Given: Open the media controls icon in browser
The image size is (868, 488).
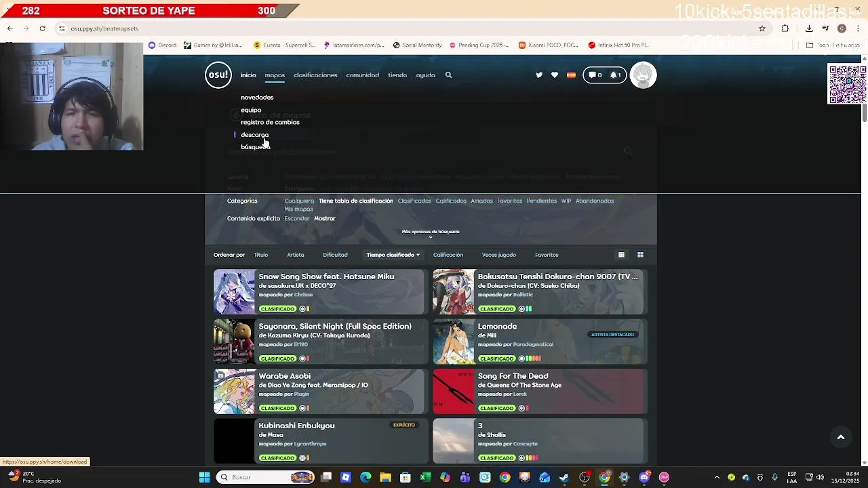Looking at the screenshot, I should (825, 28).
